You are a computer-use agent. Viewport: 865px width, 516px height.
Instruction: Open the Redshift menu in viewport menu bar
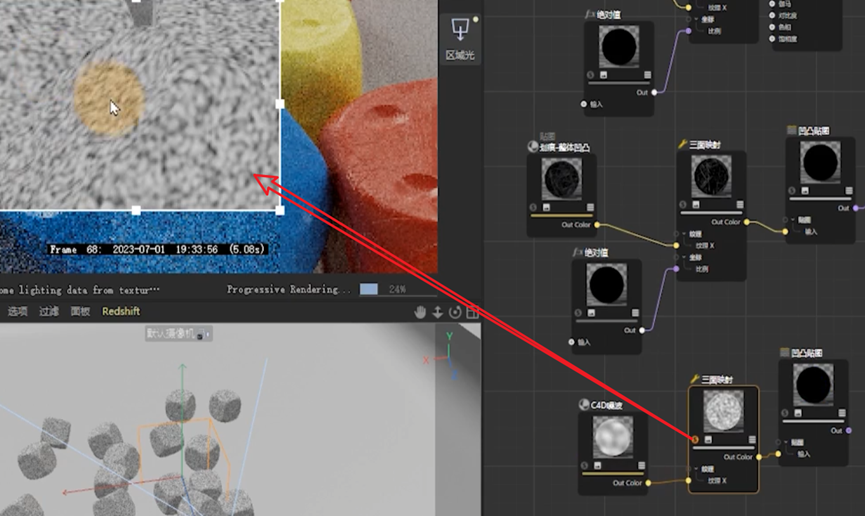point(121,312)
